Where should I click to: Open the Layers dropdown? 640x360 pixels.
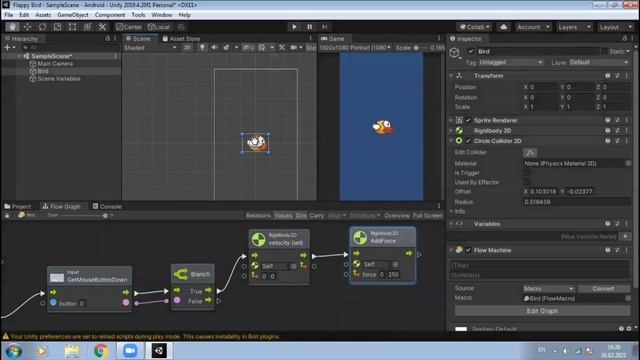pos(575,27)
